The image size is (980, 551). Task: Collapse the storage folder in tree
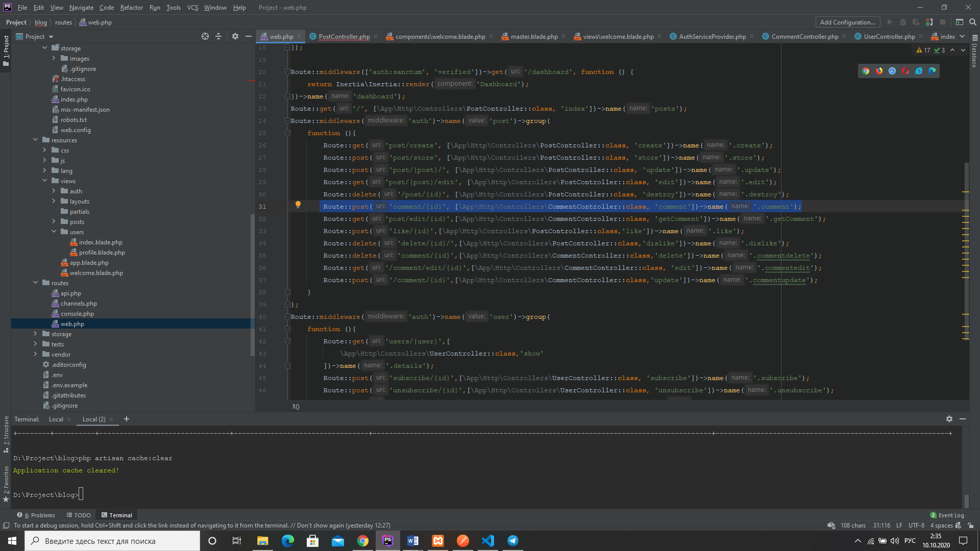point(44,48)
